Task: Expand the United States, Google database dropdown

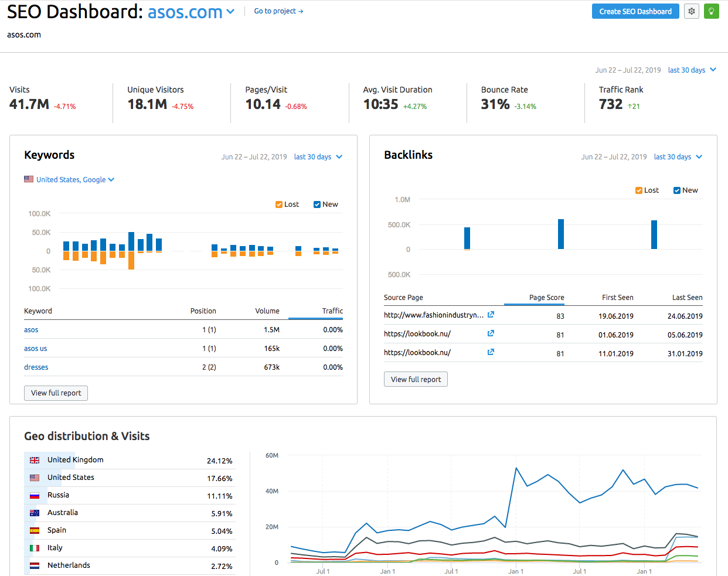Action: pyautogui.click(x=75, y=179)
